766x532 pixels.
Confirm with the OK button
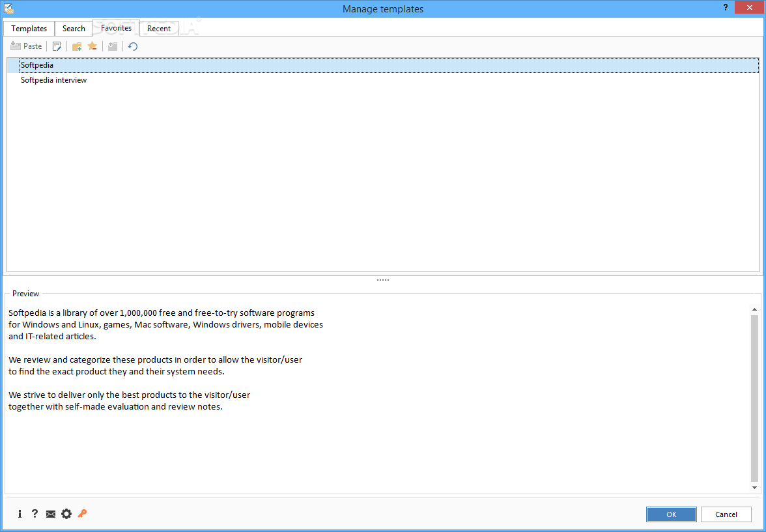671,514
